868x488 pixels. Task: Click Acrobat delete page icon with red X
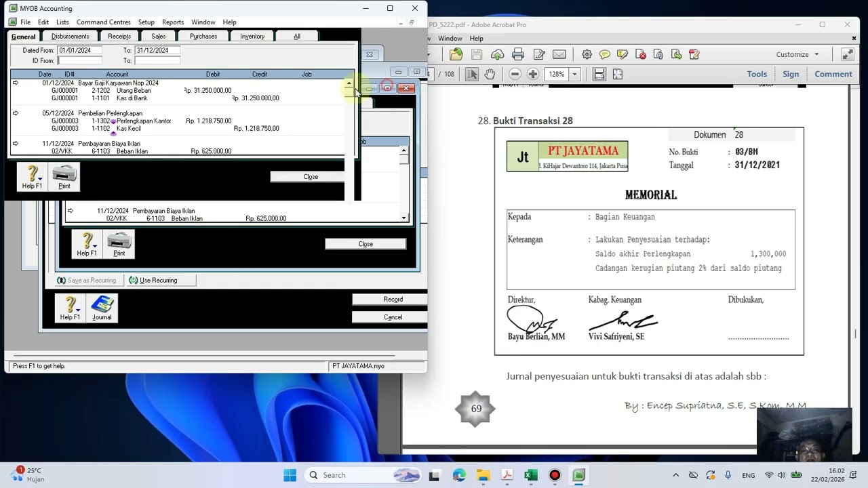(x=640, y=54)
